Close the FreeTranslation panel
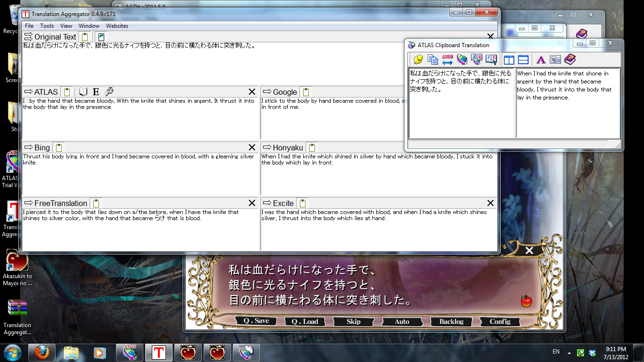 point(252,203)
